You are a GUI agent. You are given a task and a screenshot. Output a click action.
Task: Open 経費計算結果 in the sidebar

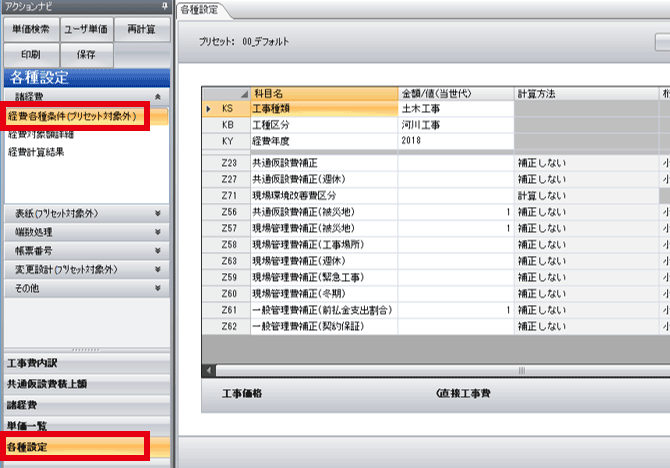click(x=35, y=152)
